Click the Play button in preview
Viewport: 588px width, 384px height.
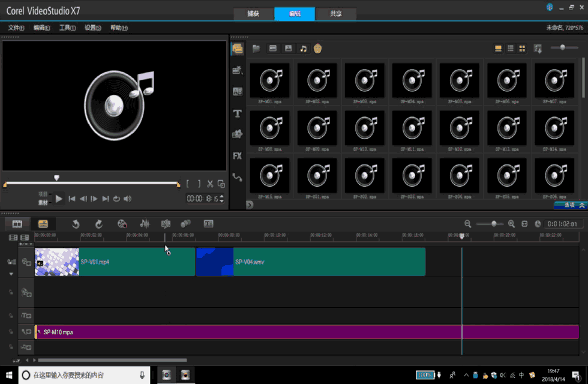59,199
